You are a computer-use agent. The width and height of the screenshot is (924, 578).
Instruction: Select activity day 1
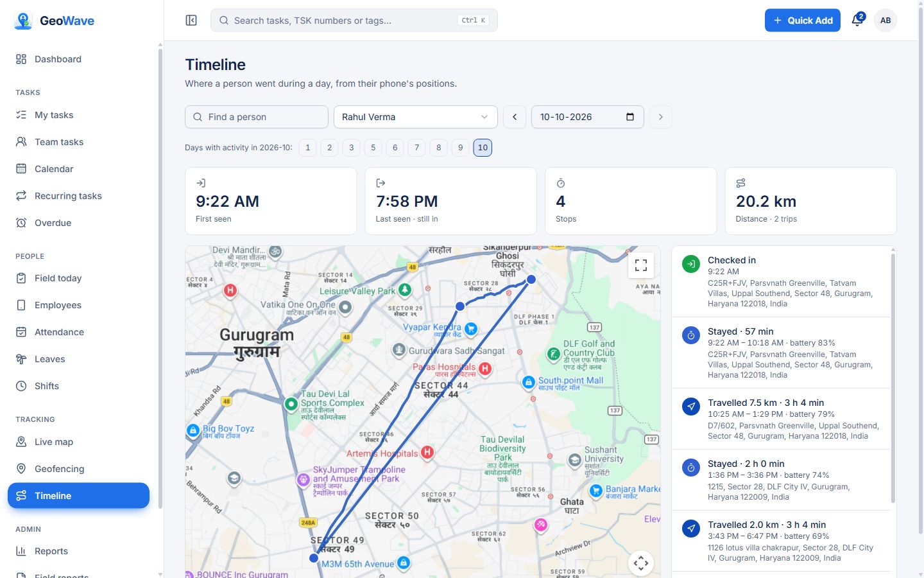pyautogui.click(x=308, y=148)
